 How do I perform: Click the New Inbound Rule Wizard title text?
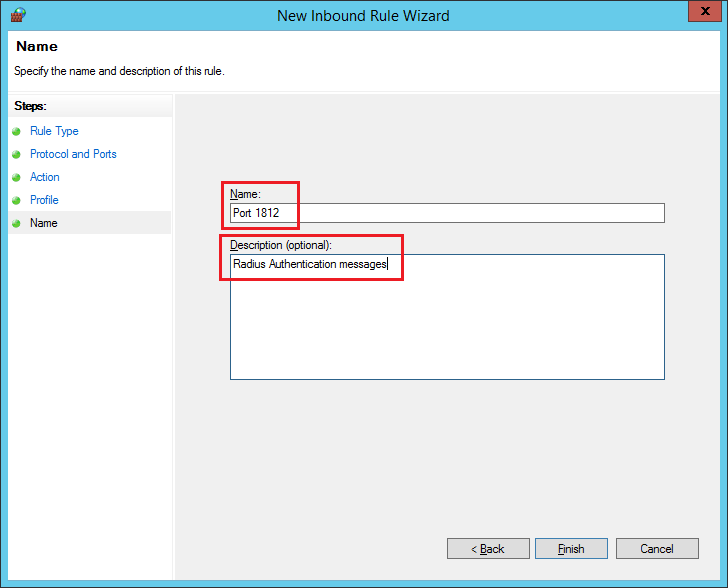tap(363, 16)
